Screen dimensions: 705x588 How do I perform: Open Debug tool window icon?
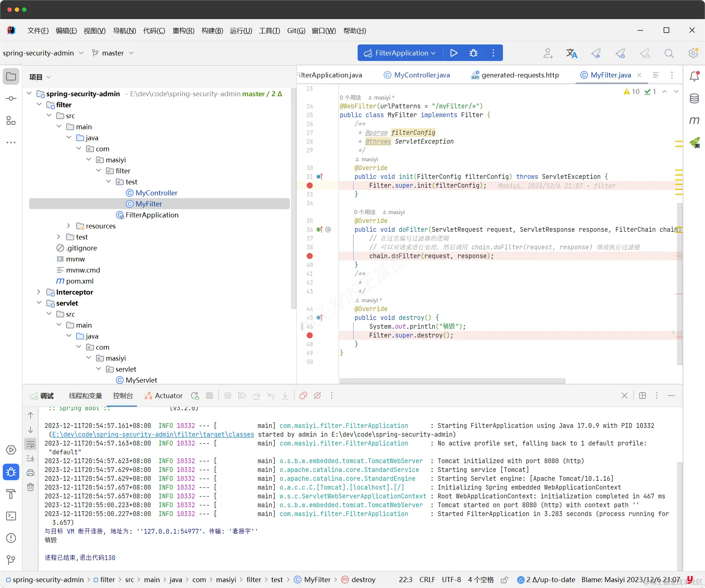(11, 472)
